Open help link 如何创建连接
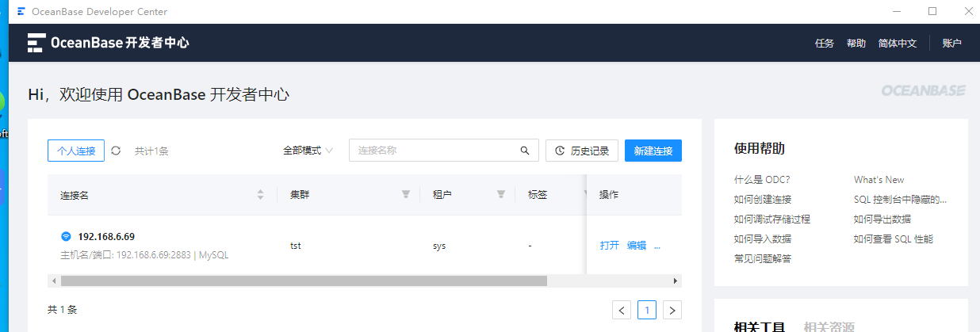 point(763,199)
